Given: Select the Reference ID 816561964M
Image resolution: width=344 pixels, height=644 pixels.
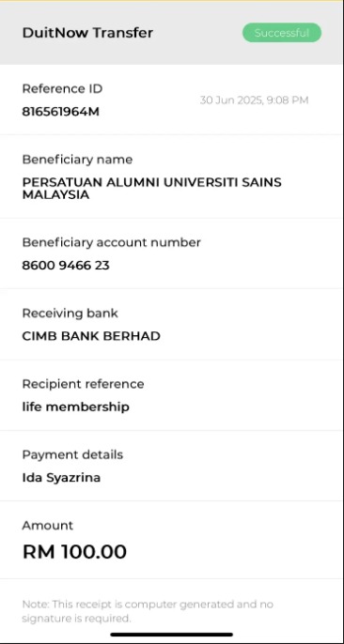Looking at the screenshot, I should tap(60, 112).
